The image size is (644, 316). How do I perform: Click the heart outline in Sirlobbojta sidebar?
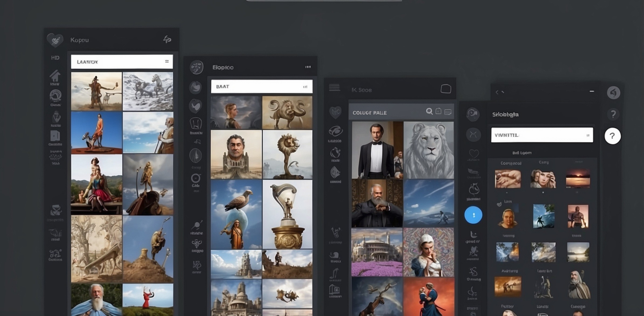474,154
